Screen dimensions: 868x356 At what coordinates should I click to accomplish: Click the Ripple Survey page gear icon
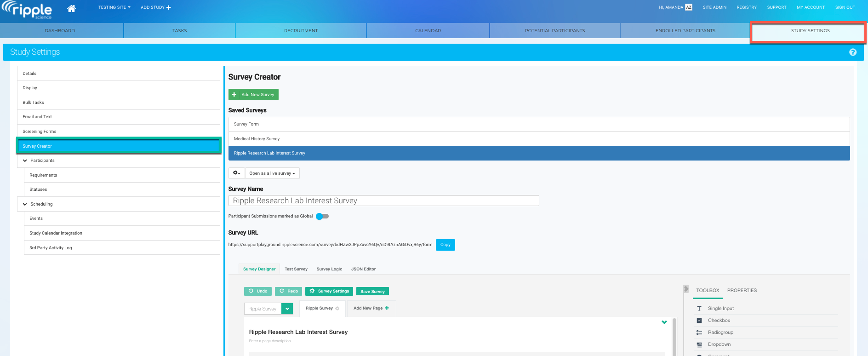[337, 309]
